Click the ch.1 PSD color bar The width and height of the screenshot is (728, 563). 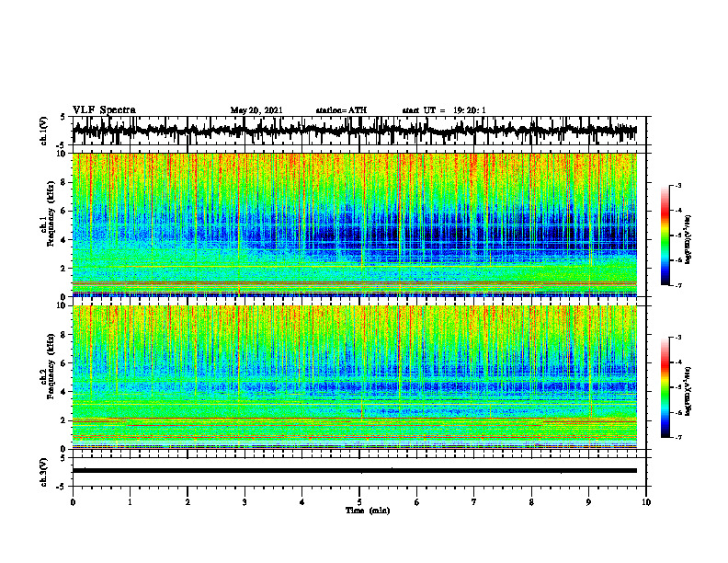[x=665, y=236]
